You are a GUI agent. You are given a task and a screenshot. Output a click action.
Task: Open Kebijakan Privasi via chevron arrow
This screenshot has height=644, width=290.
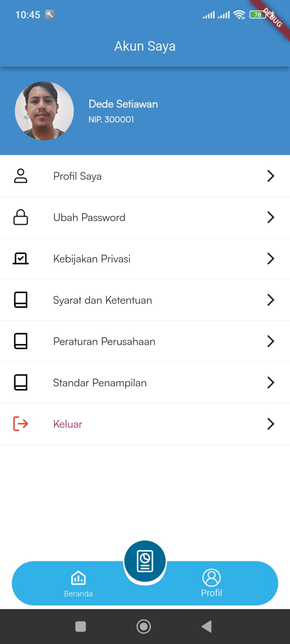point(271,258)
